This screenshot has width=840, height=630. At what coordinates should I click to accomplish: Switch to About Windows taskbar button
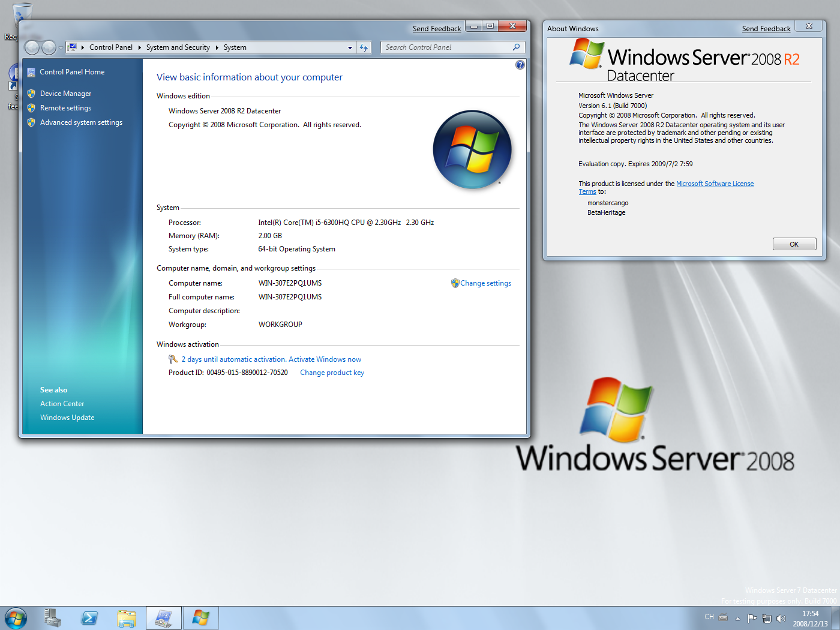click(200, 618)
